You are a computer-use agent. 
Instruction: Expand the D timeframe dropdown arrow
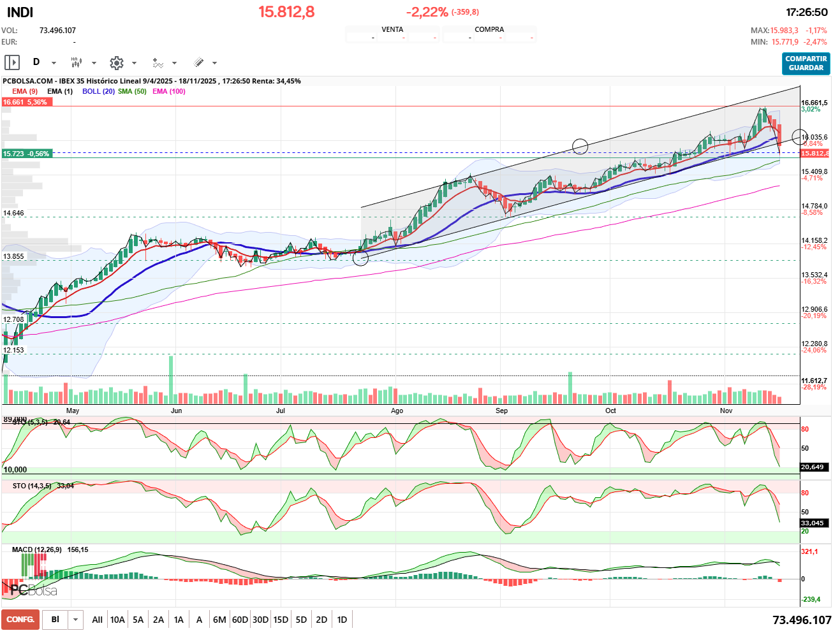[x=54, y=63]
